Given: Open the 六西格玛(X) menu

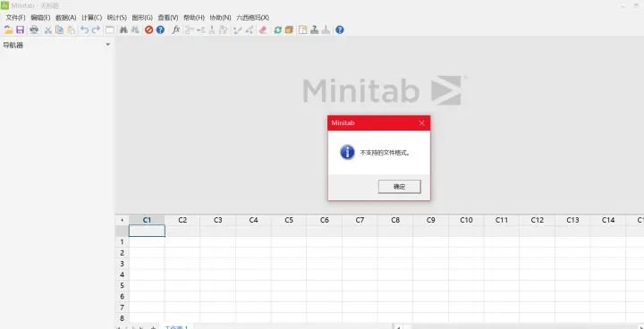Looking at the screenshot, I should pyautogui.click(x=252, y=18).
